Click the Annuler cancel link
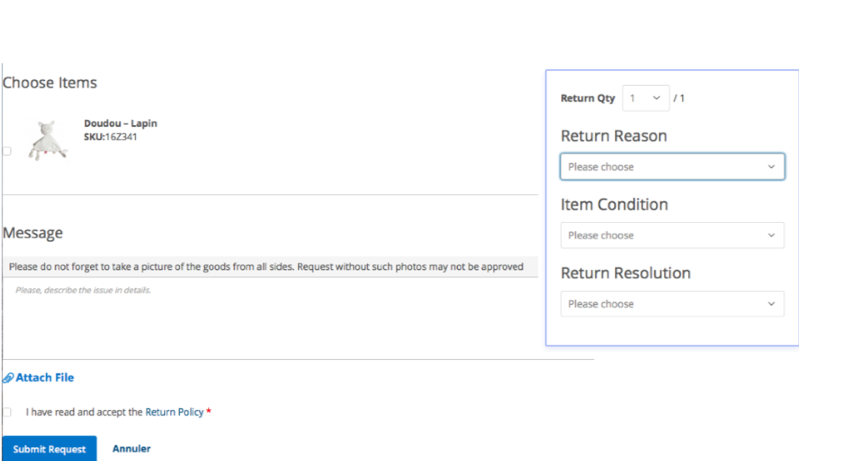 131,448
